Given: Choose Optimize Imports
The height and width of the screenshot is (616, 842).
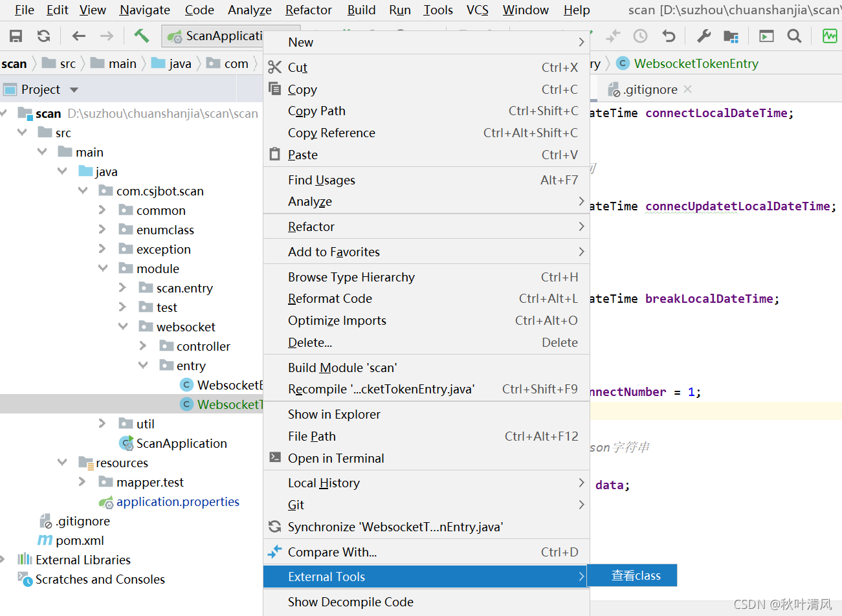Looking at the screenshot, I should 427,321.
